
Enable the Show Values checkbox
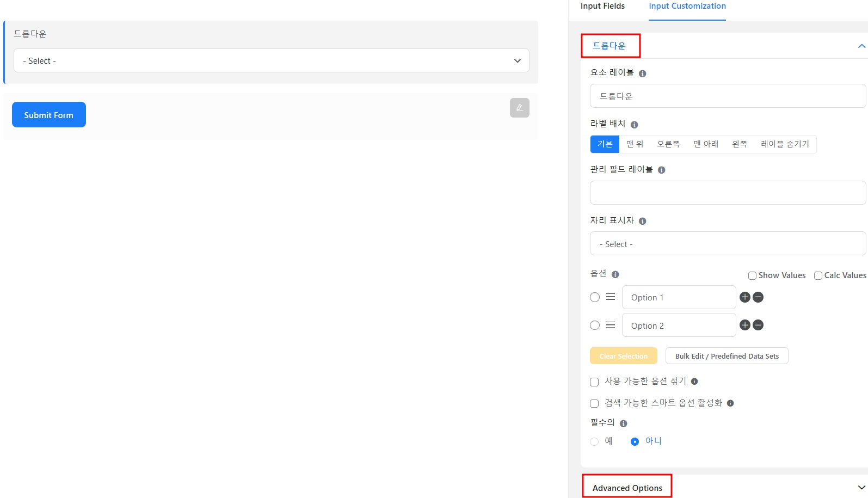pyautogui.click(x=752, y=275)
